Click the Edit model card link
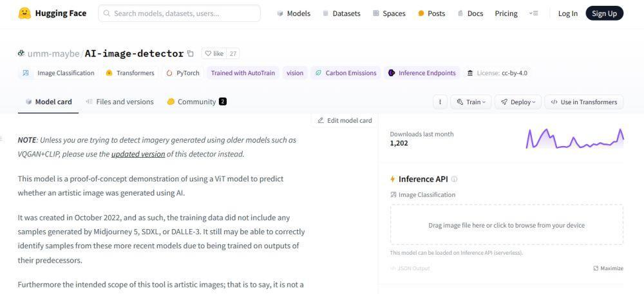Screen dimensions: 644x294 coord(345,120)
